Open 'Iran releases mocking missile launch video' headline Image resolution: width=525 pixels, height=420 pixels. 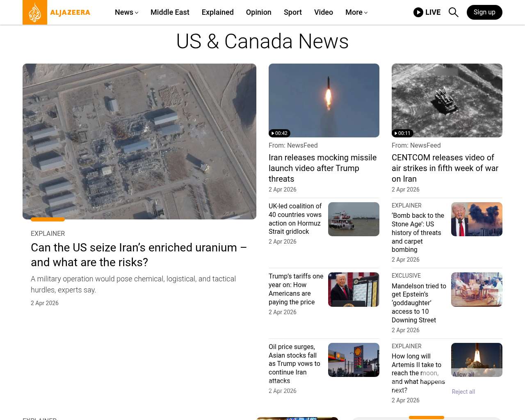pos(323,168)
